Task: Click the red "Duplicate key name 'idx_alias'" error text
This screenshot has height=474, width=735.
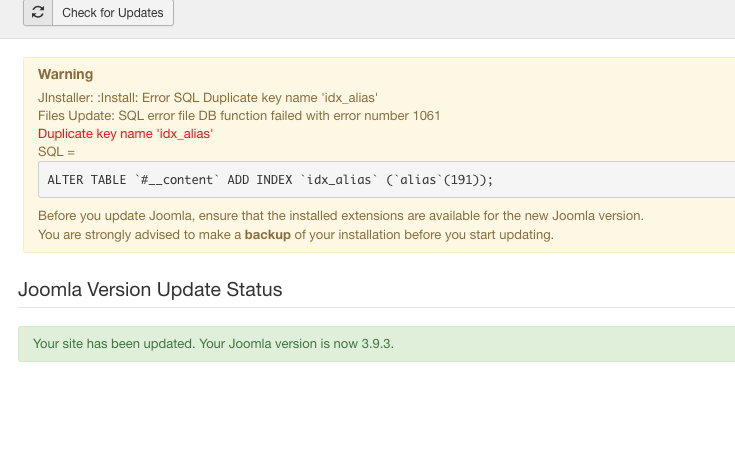Action: click(126, 134)
